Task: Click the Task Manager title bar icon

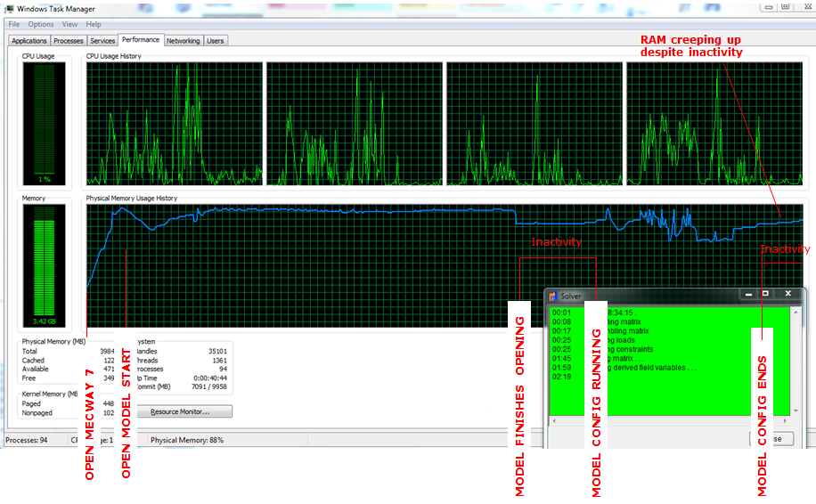Action: click(x=10, y=9)
